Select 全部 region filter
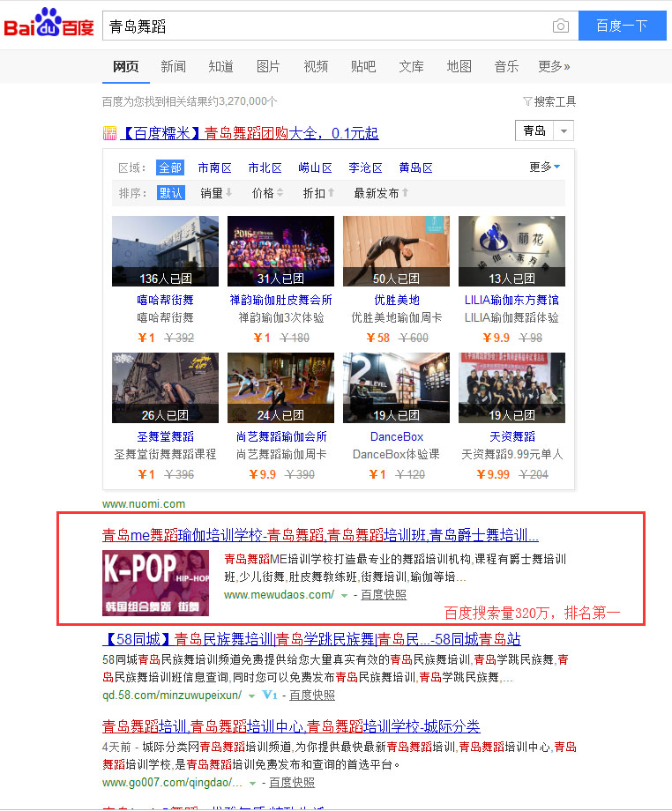 pos(170,167)
